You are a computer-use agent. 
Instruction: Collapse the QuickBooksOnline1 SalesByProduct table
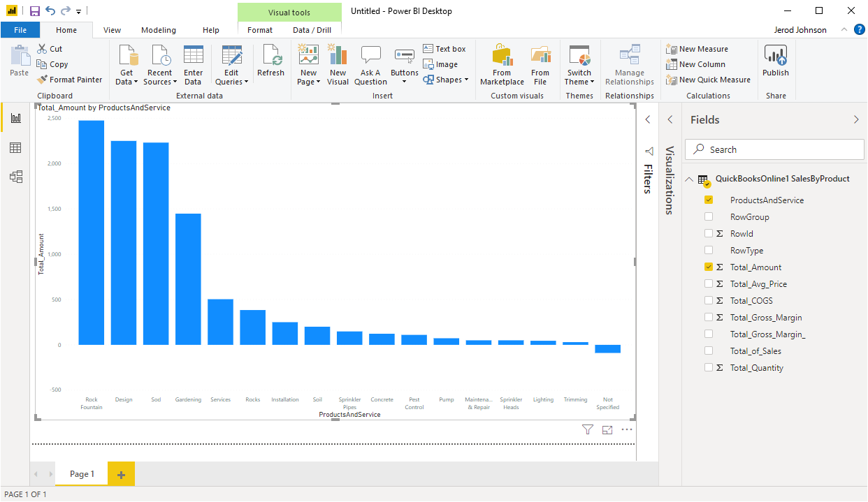click(690, 179)
